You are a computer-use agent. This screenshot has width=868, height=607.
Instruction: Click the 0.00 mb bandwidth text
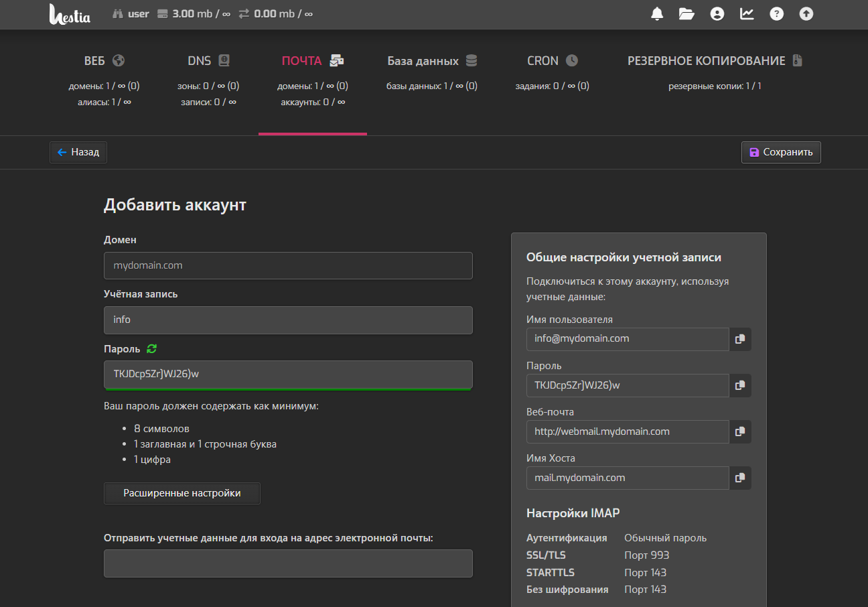pos(283,14)
